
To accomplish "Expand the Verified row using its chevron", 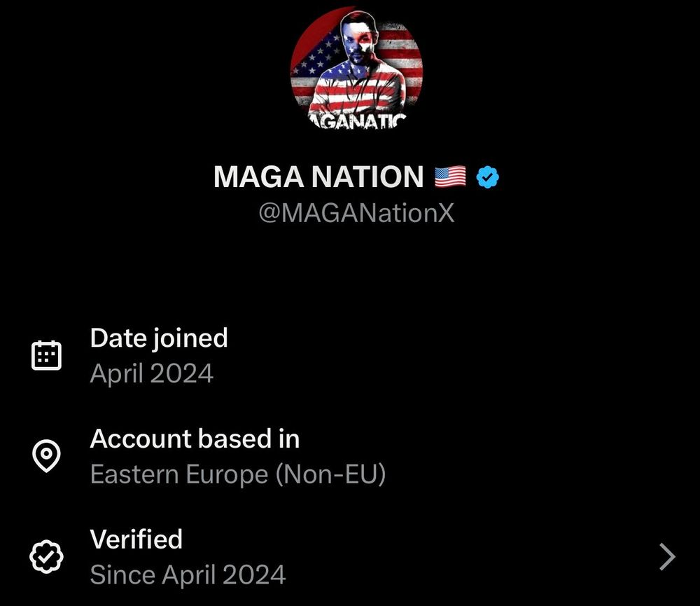I will click(668, 557).
